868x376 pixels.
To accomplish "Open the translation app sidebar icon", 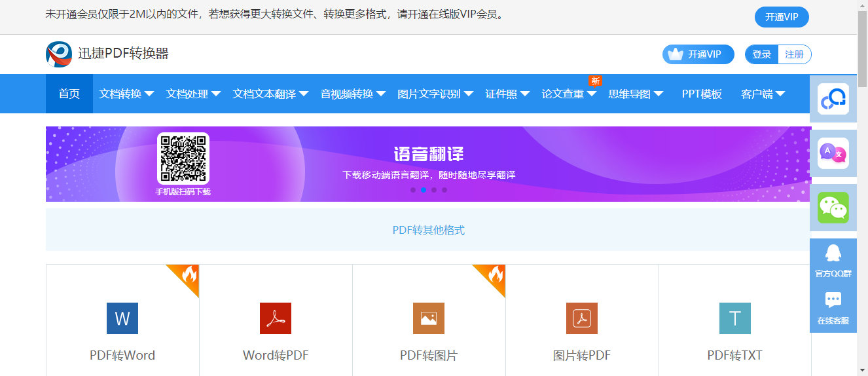I will pos(833,153).
